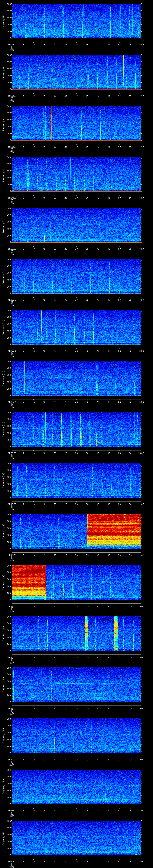Click the 6:00 end time label
The width and height of the screenshot is (153, 868).
pos(141,249)
